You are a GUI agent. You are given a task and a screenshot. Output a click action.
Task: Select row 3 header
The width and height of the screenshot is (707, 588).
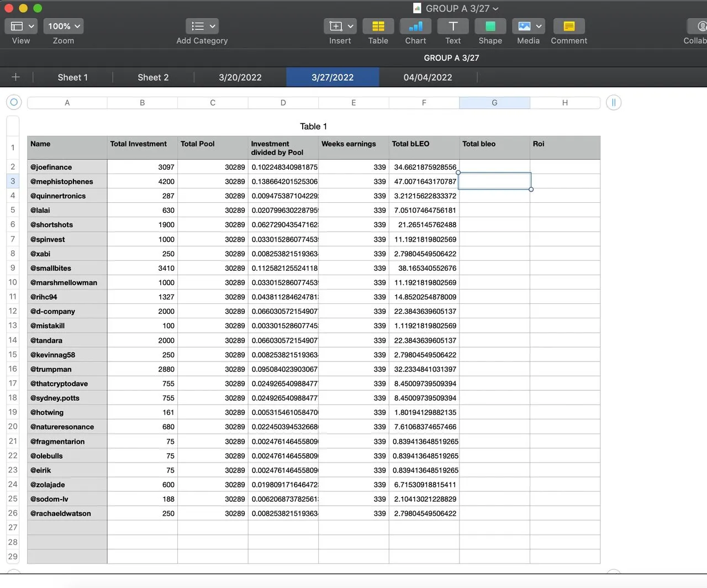pyautogui.click(x=13, y=181)
